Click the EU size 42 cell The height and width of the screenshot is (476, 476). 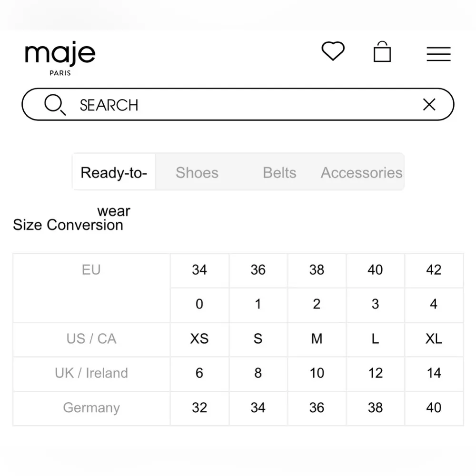(x=434, y=270)
